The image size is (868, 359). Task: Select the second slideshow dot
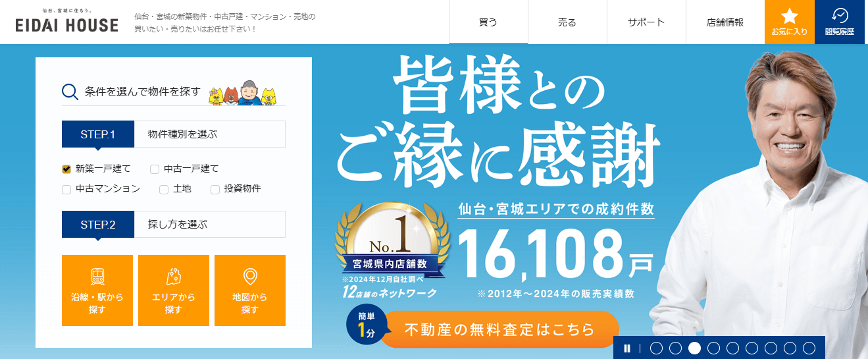675,348
